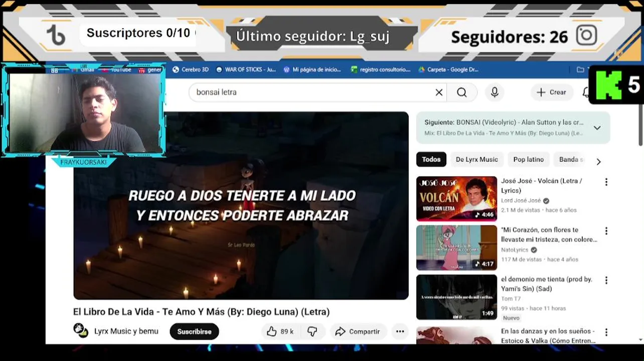Click the Nuevo badge under Tom T7 video
The width and height of the screenshot is (644, 361).
(x=511, y=318)
